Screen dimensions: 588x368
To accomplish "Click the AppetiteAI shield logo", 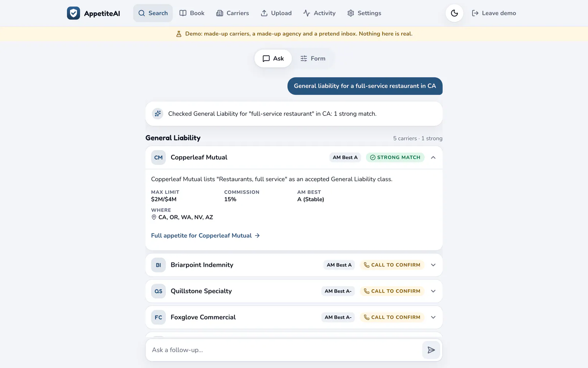I will coord(73,13).
